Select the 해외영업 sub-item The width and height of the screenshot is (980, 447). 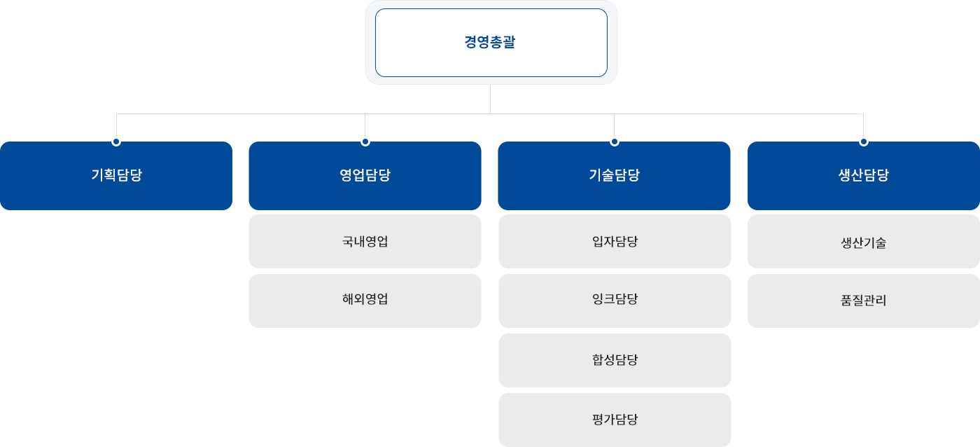(x=365, y=301)
